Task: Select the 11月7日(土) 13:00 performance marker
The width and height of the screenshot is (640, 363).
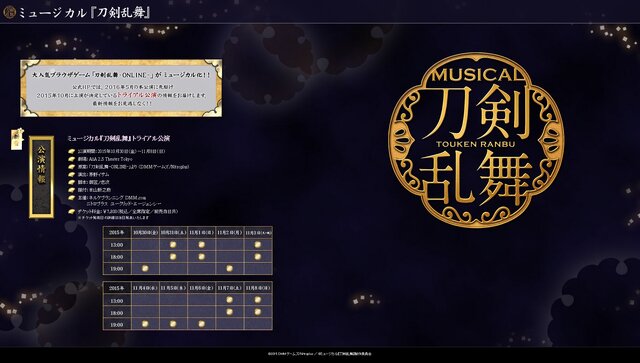Action: [229, 300]
